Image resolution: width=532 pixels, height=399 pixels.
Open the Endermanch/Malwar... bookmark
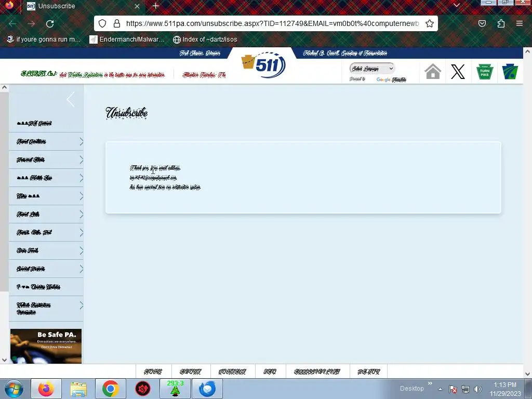tap(127, 39)
